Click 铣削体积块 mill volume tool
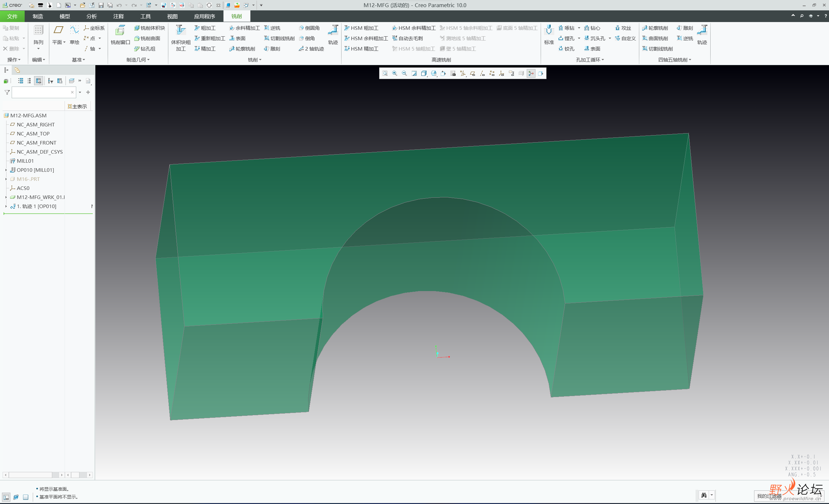Screen dimensions: 829x504 point(150,28)
